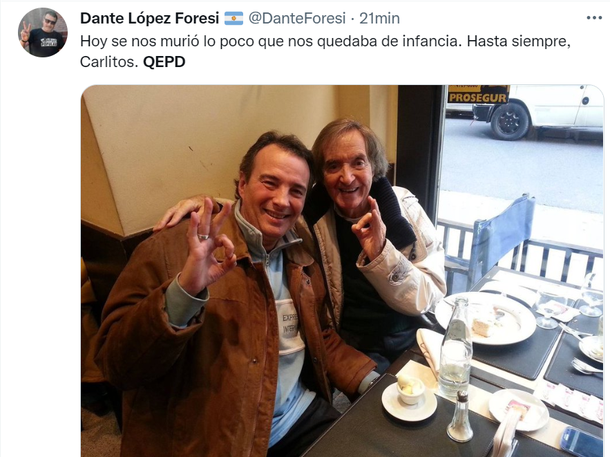Viewport: 610px width, 457px height.
Task: Open the Dante López Foresi display name
Action: coord(150,18)
